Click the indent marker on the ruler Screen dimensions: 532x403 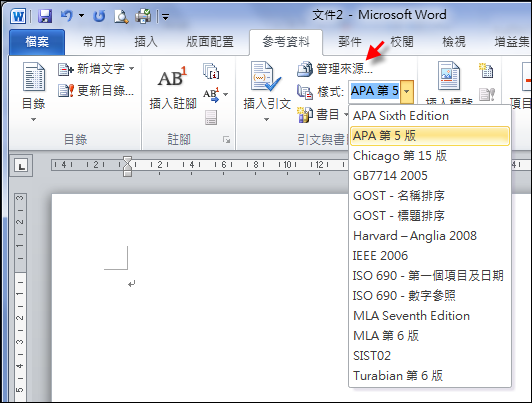point(127,166)
